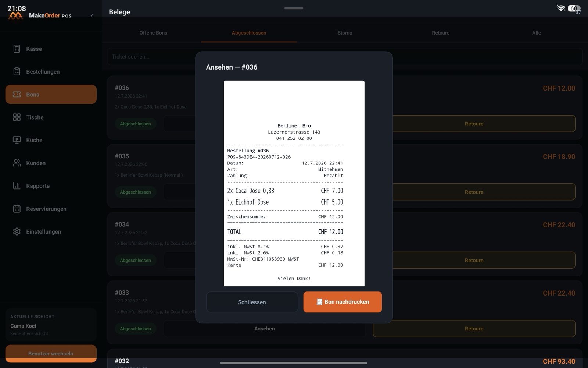Click Retoure for ticket #035
This screenshot has width=588, height=368.
(x=474, y=192)
